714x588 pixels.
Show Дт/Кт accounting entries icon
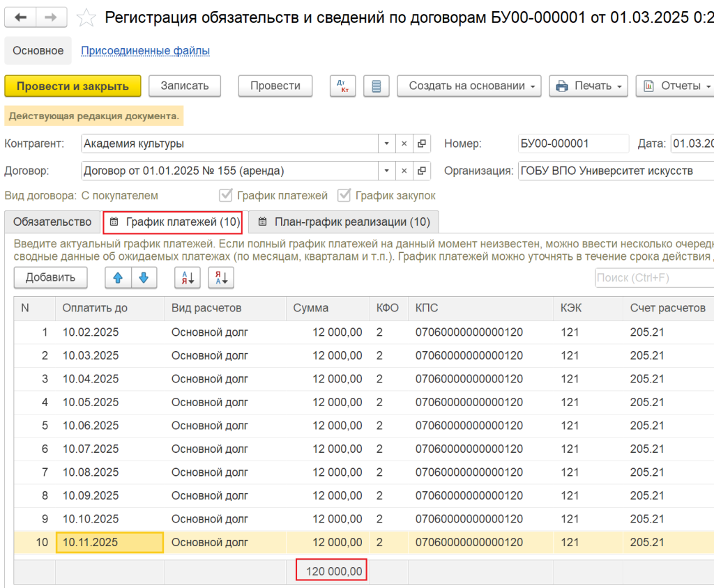[x=342, y=86]
